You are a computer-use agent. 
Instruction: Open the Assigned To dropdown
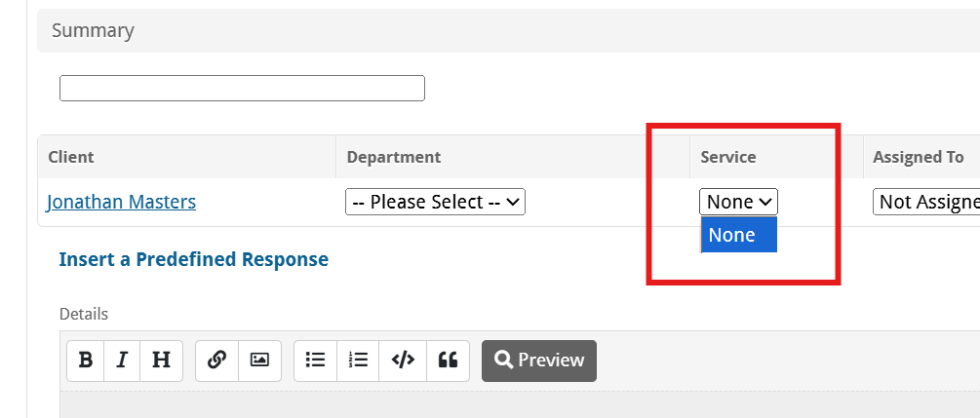point(926,202)
